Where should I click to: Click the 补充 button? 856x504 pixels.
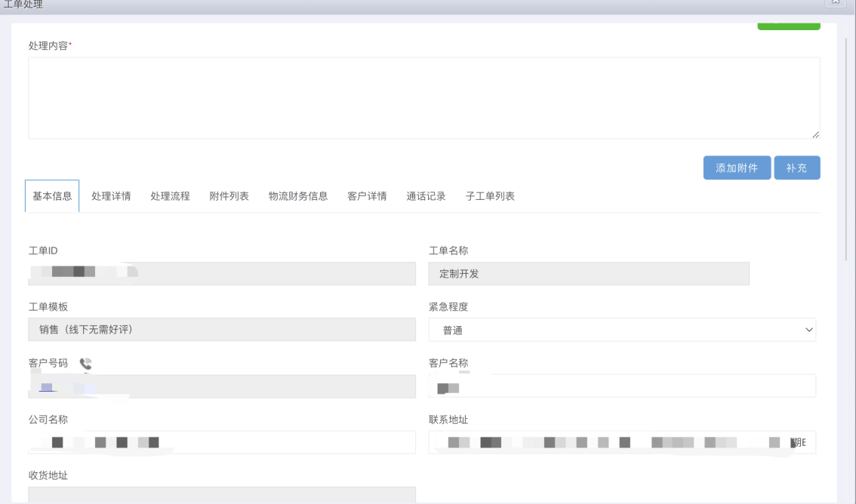(796, 168)
